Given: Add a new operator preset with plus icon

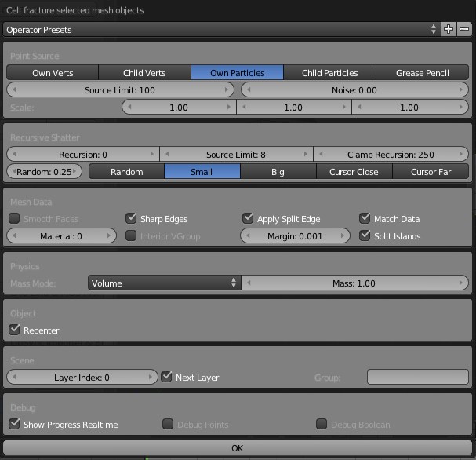Looking at the screenshot, I should coord(449,29).
